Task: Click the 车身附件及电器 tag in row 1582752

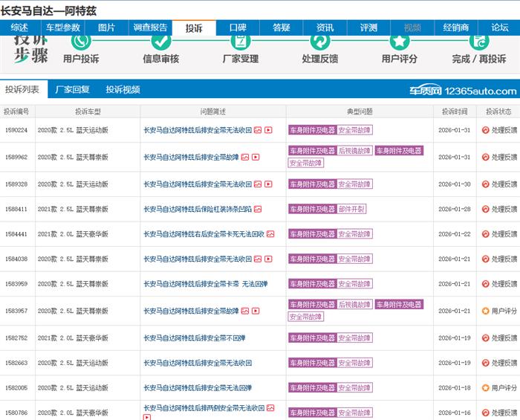Action: click(312, 338)
